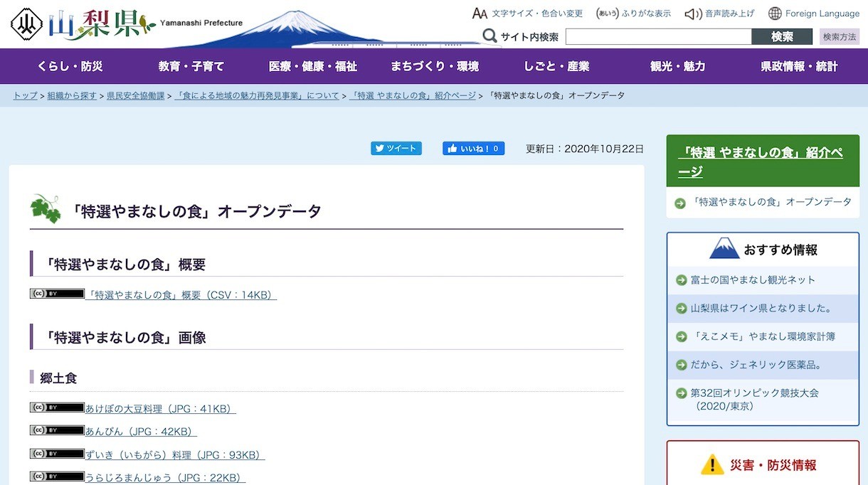
Task: Click inside the サイト内検索 input field
Action: [658, 36]
